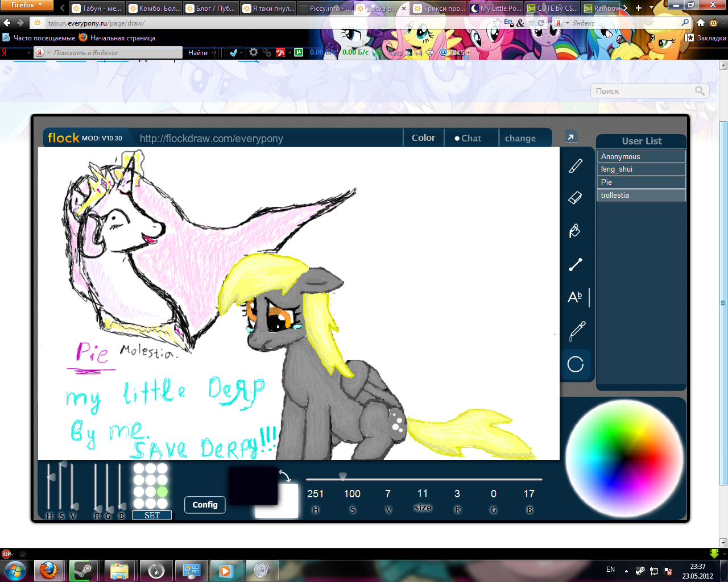The height and width of the screenshot is (582, 728).
Task: Switch to the Комбо. Бол... browser tab
Action: 154,9
